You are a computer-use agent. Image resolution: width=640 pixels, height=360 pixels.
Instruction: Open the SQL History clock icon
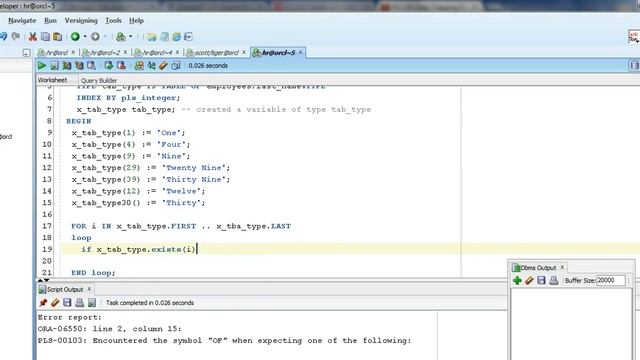[x=176, y=65]
